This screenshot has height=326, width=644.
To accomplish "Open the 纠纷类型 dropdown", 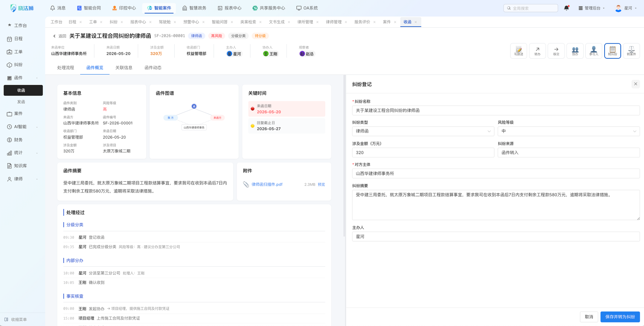I will pos(423,131).
